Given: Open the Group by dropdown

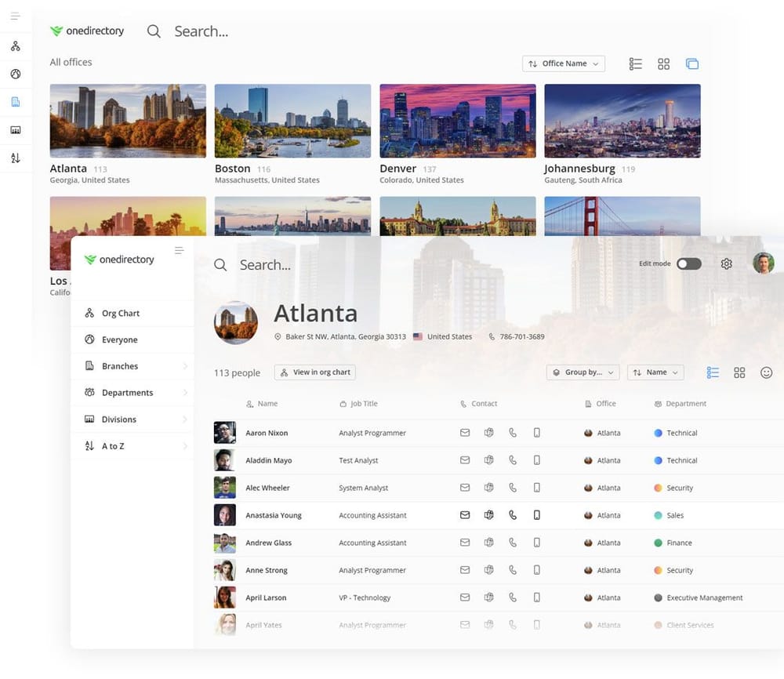Looking at the screenshot, I should 583,372.
